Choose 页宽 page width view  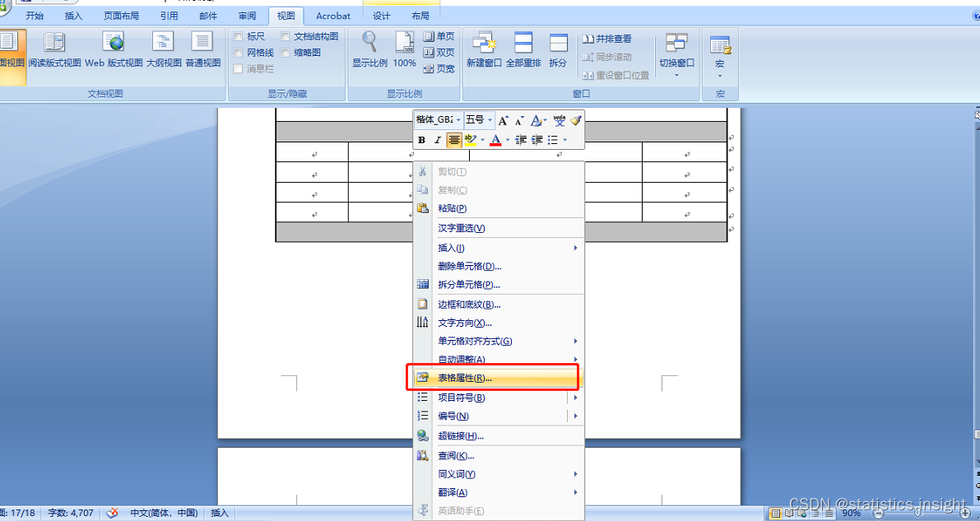pos(439,69)
